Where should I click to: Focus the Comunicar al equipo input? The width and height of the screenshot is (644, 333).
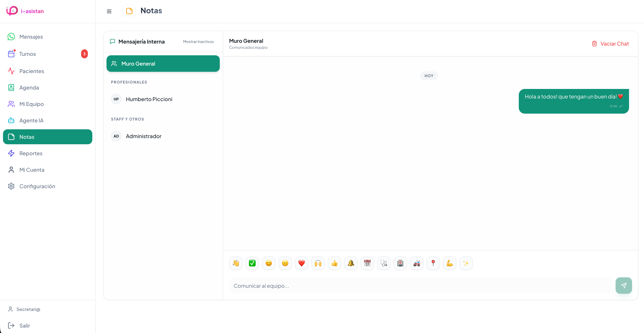420,286
